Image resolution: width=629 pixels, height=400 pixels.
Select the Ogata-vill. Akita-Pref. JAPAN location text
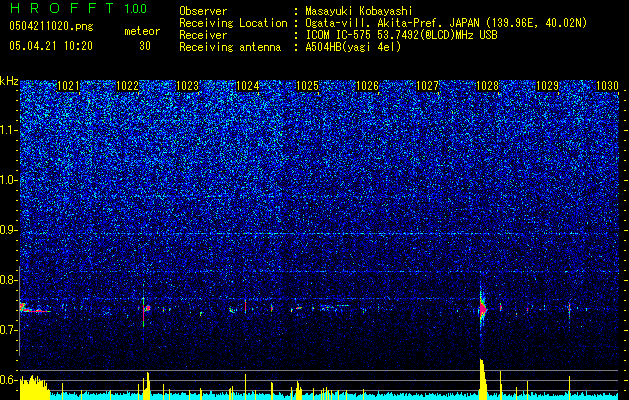[x=447, y=23]
